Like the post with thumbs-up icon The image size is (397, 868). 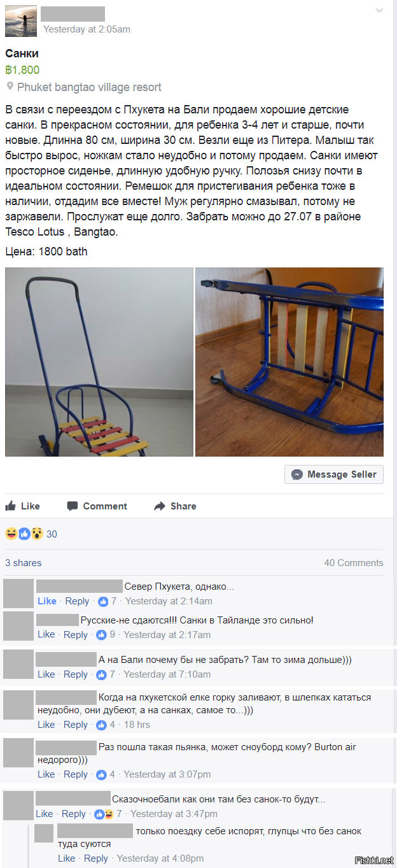23,506
